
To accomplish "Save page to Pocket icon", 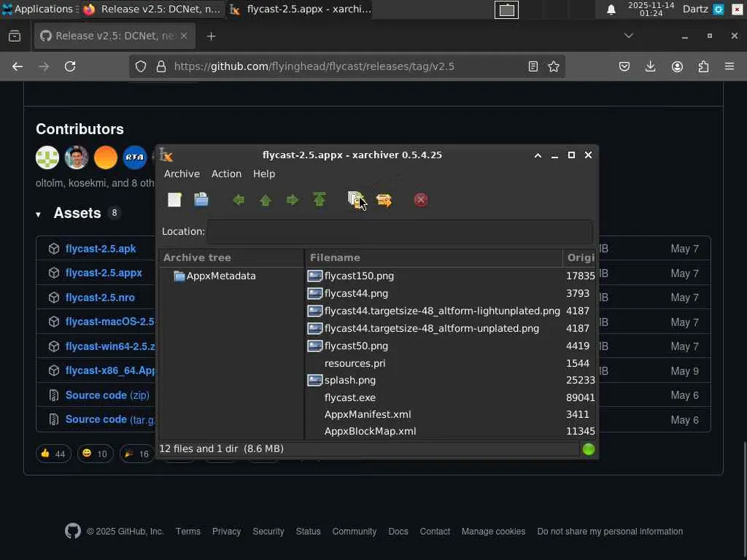I will [624, 66].
